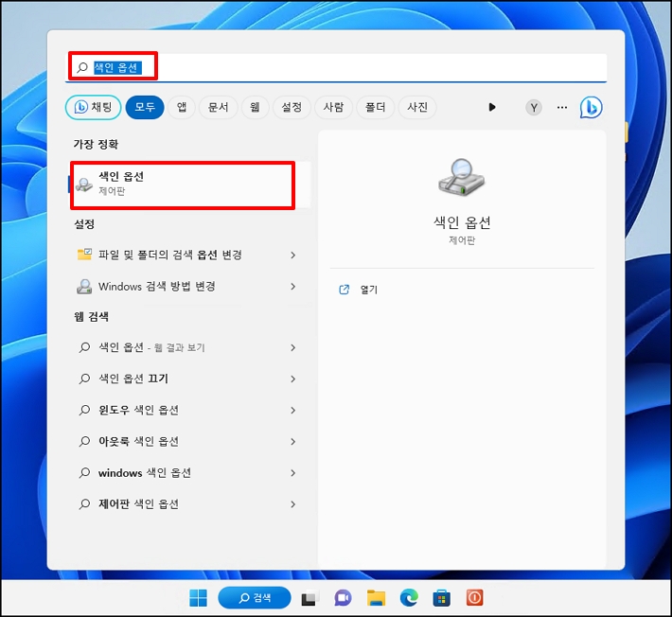672x617 pixels.
Task: Expand chevron for windows 색인 옵션
Action: coord(293,473)
